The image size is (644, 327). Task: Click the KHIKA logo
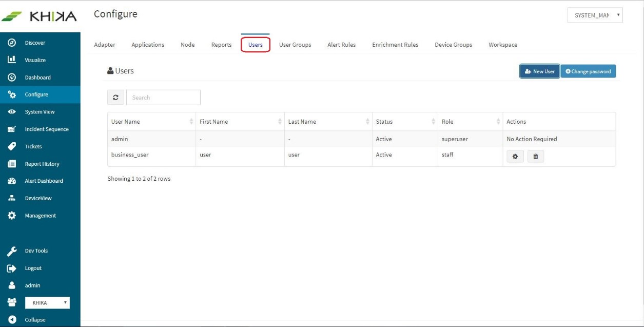(x=40, y=16)
